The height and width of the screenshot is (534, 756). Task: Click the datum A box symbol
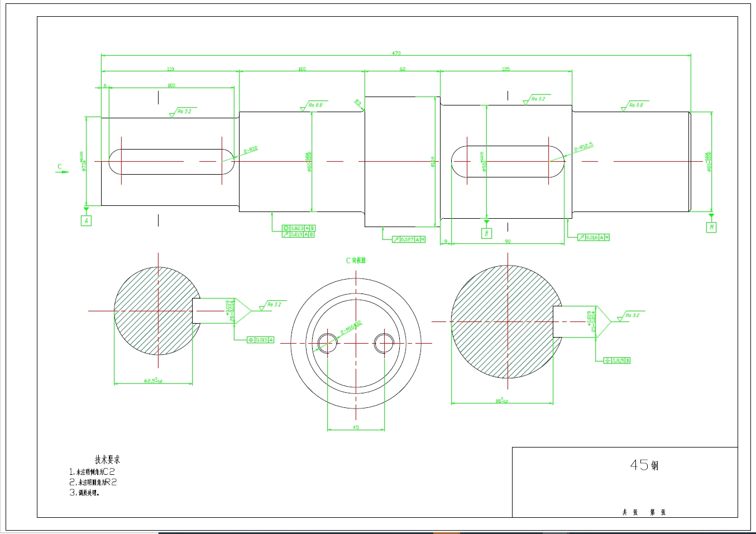(86, 220)
